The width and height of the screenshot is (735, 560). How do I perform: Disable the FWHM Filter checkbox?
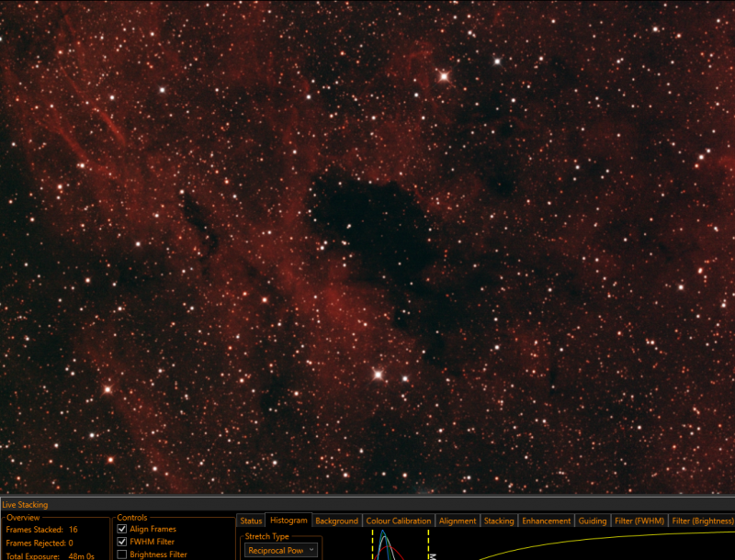tap(122, 542)
